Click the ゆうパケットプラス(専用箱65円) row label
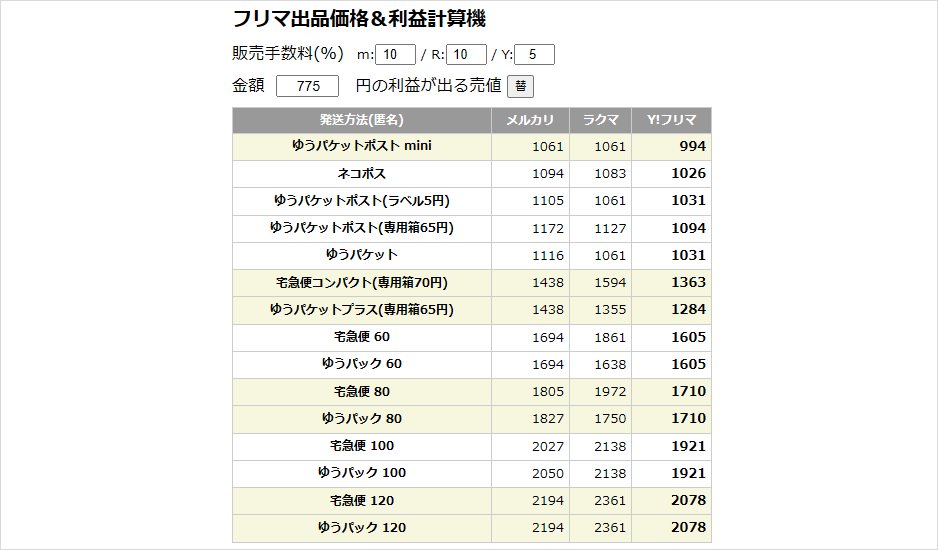938x550 pixels. pyautogui.click(x=361, y=309)
